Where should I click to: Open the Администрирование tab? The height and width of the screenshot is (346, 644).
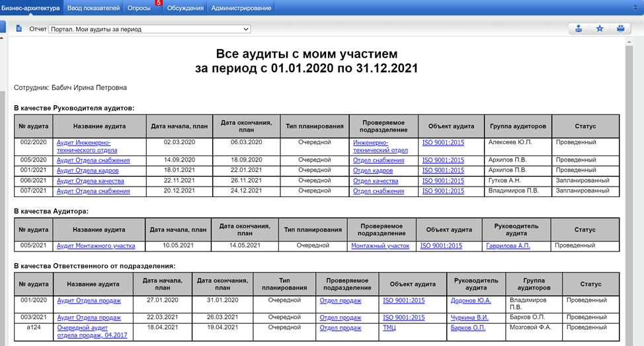241,8
